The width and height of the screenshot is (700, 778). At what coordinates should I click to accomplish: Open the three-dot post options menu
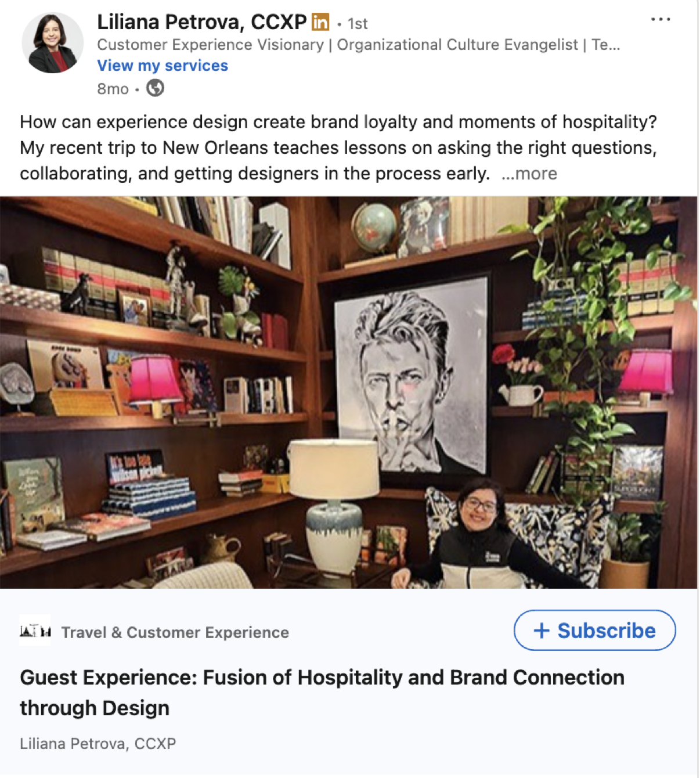(661, 19)
